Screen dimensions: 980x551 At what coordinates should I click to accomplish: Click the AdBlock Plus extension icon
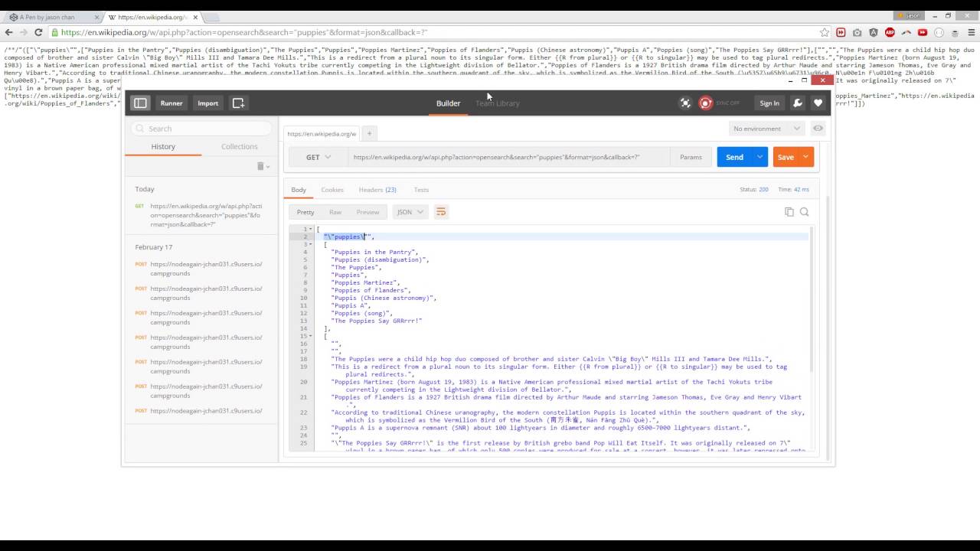click(890, 32)
